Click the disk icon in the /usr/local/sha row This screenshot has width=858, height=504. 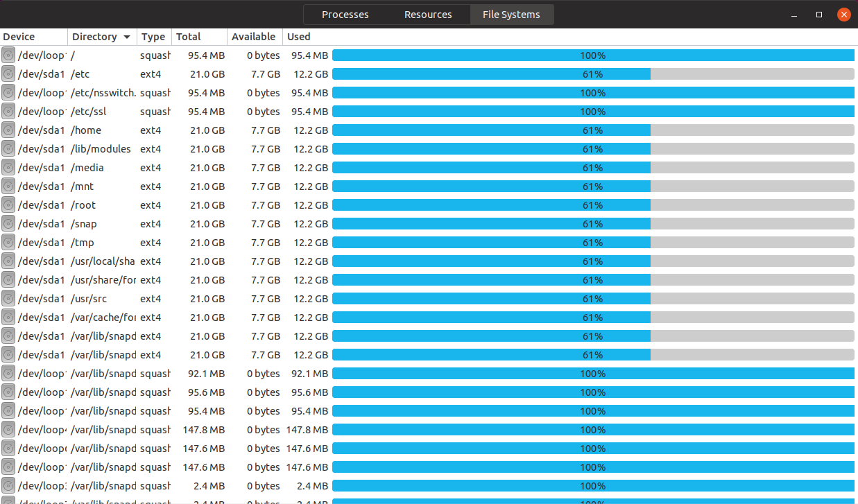point(8,261)
